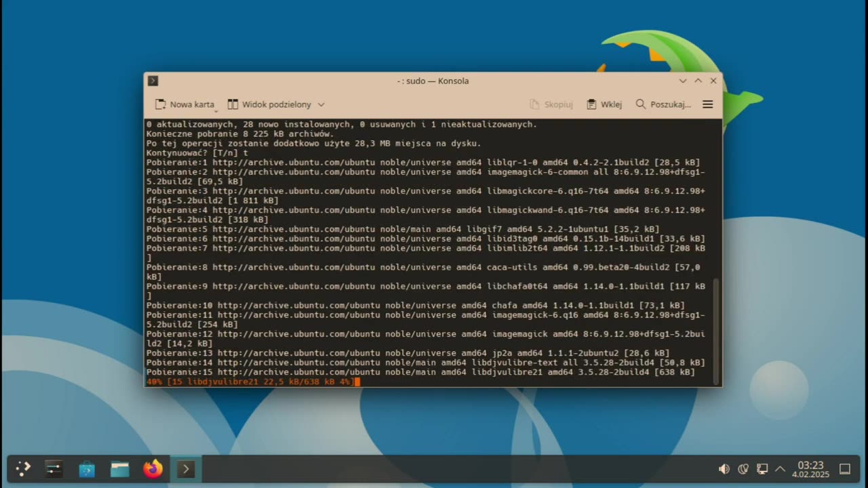This screenshot has width=868, height=488.
Task: Click the night light tray icon
Action: tap(743, 469)
